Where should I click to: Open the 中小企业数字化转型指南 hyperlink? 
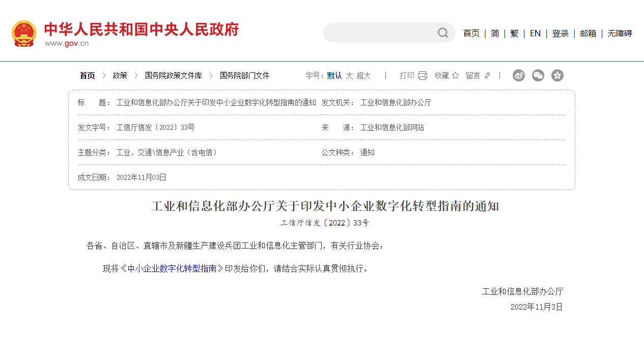click(x=172, y=268)
